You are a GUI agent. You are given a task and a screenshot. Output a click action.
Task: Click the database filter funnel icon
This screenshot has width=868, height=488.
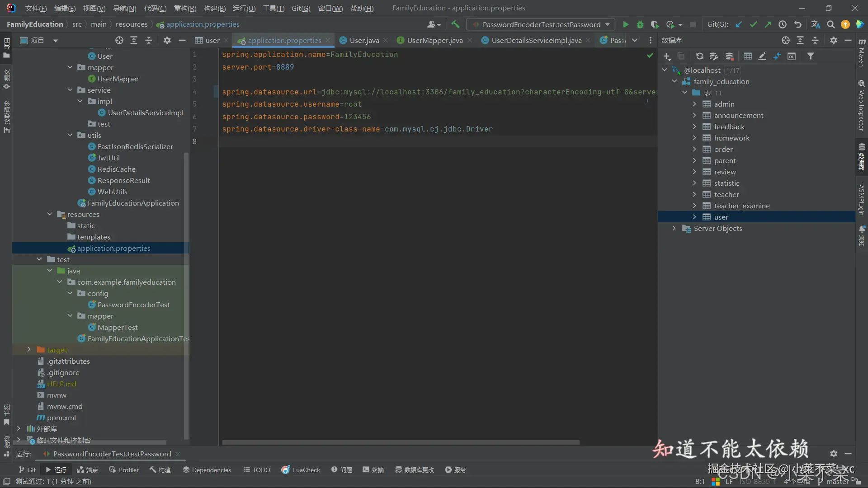[811, 56]
